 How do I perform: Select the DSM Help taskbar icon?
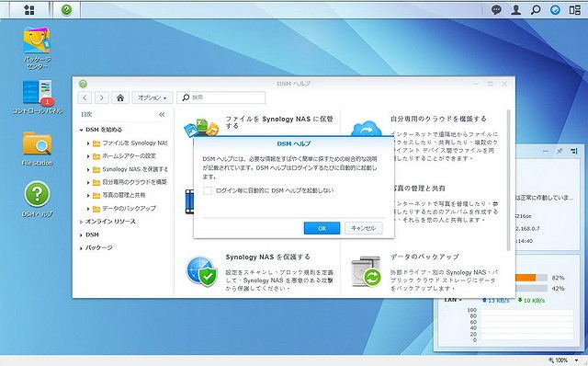66,10
